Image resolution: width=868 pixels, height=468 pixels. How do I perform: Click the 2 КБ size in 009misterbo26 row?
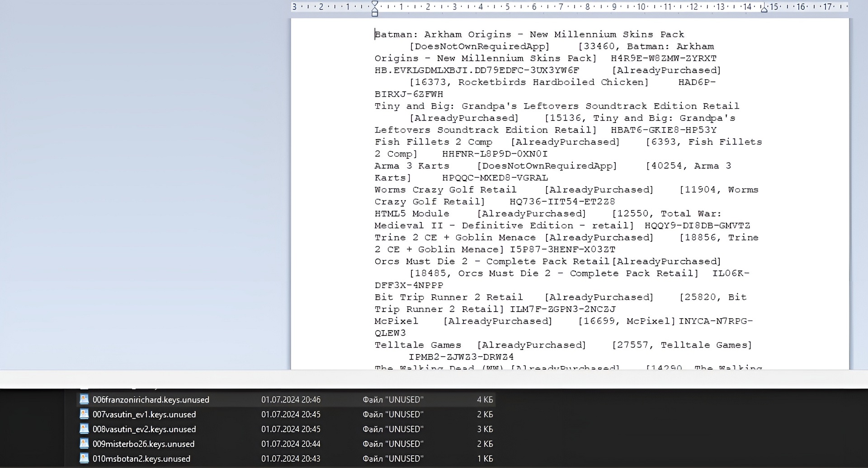(485, 444)
